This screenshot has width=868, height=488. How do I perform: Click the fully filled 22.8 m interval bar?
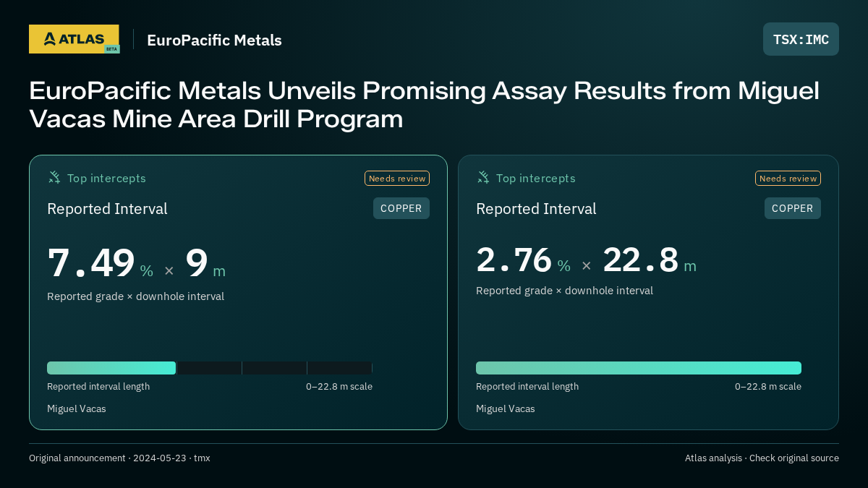(639, 368)
